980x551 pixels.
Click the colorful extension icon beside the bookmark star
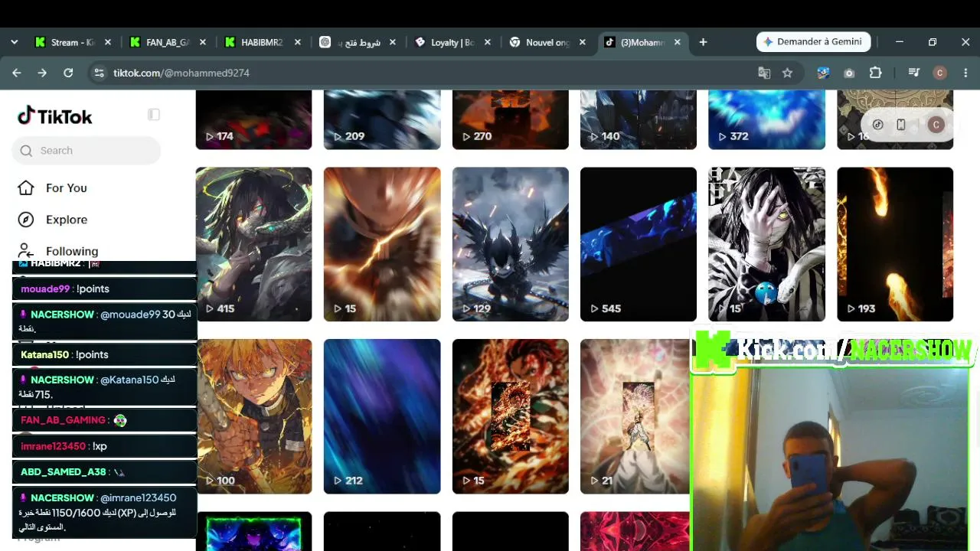[x=823, y=73]
